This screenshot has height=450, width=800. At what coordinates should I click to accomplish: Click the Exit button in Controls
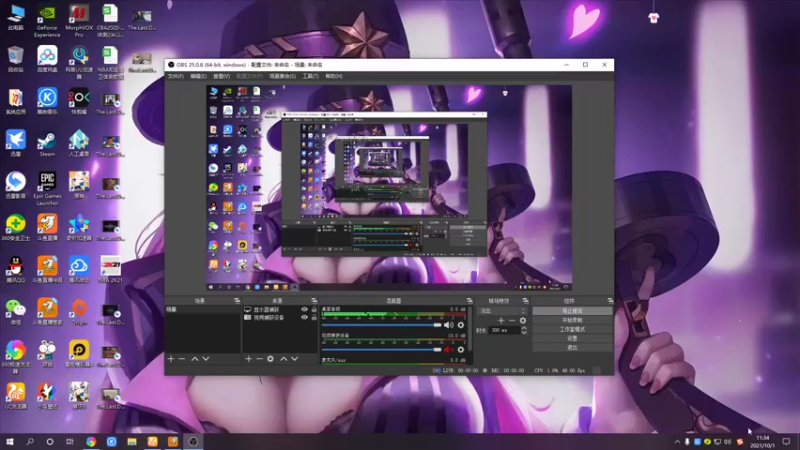coord(572,347)
